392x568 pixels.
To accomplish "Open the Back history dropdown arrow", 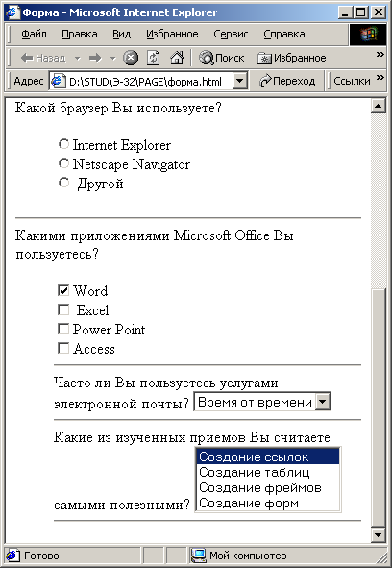I will tap(78, 58).
